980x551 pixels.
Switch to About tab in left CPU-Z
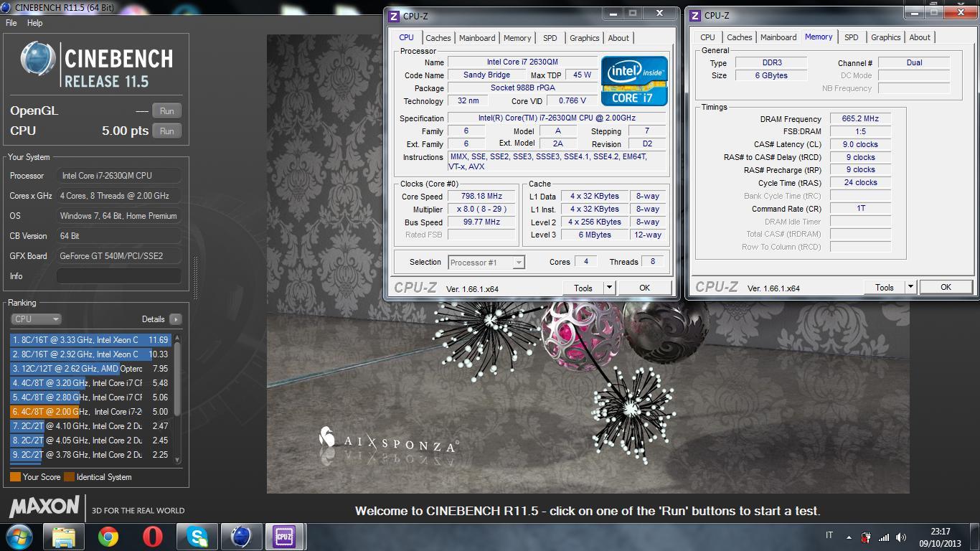coord(618,38)
